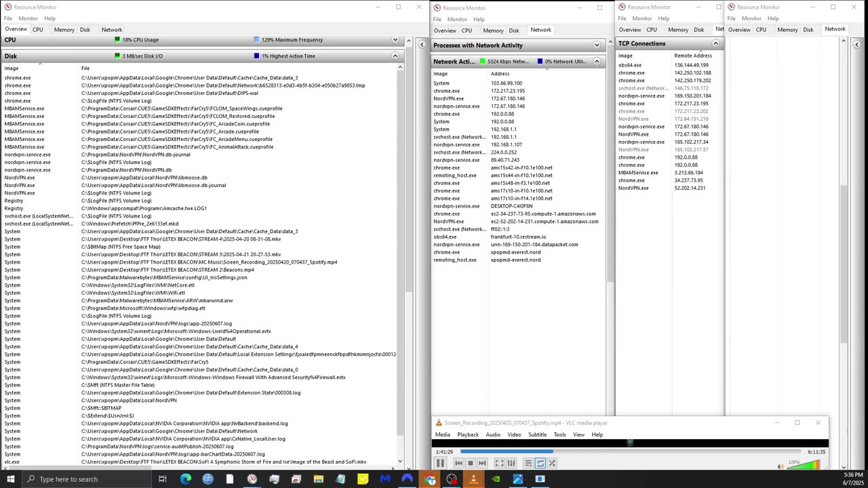This screenshot has height=488, width=868.
Task: Expand side pane arrow in middle window
Action: (421, 45)
